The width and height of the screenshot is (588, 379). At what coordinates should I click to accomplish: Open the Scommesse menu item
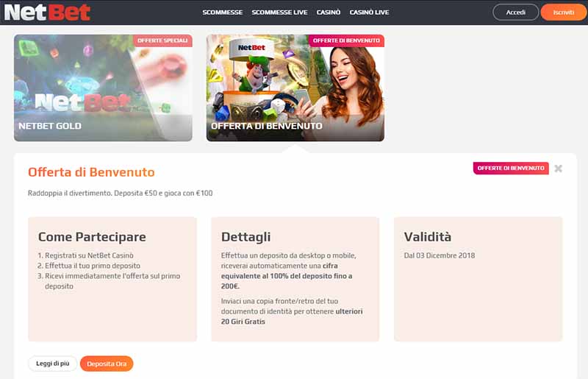(x=223, y=13)
